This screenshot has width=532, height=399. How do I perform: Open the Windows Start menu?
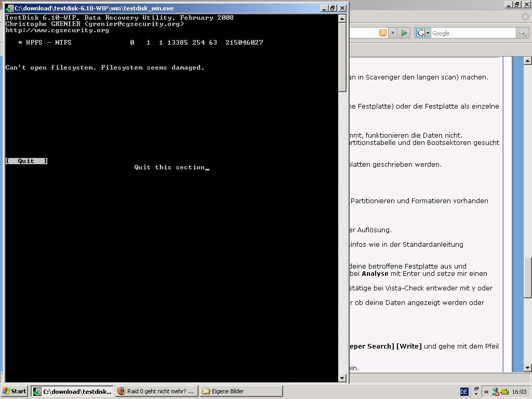tap(14, 391)
